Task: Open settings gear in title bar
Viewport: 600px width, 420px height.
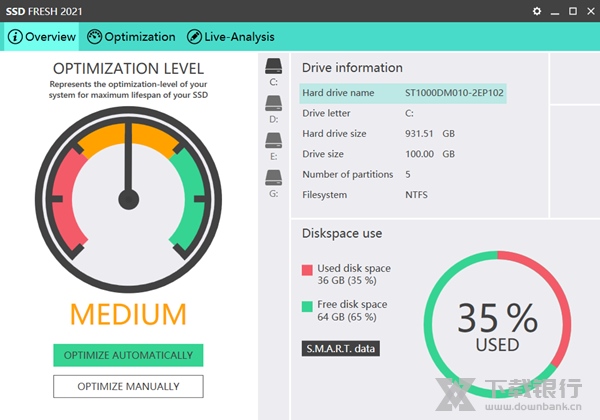Action: (x=537, y=11)
